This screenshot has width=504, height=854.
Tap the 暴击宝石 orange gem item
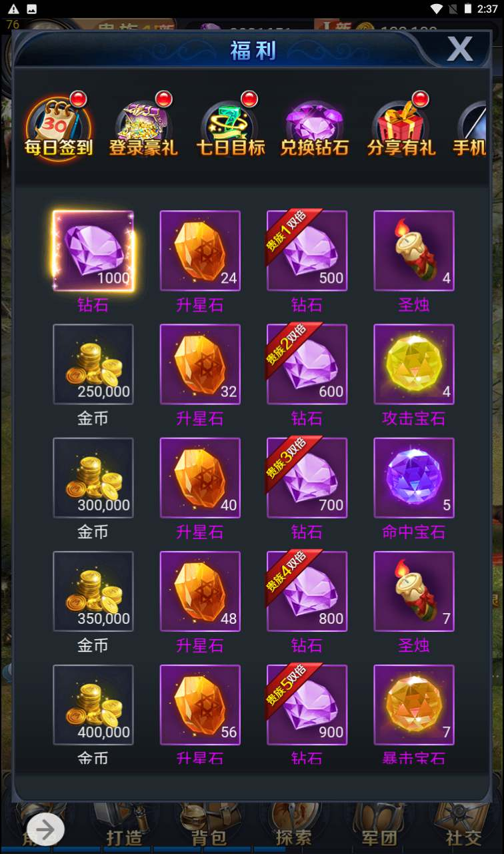[414, 705]
